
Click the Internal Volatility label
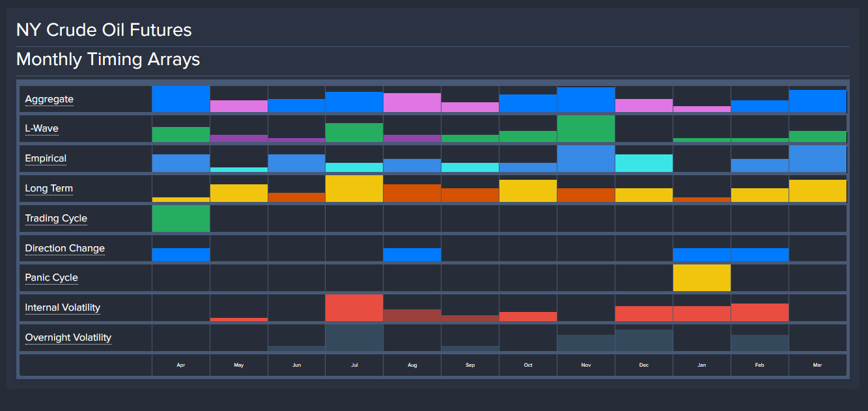point(63,307)
